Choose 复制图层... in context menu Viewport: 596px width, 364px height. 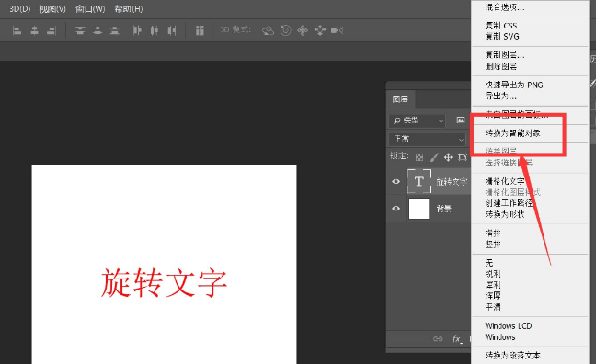click(x=505, y=55)
